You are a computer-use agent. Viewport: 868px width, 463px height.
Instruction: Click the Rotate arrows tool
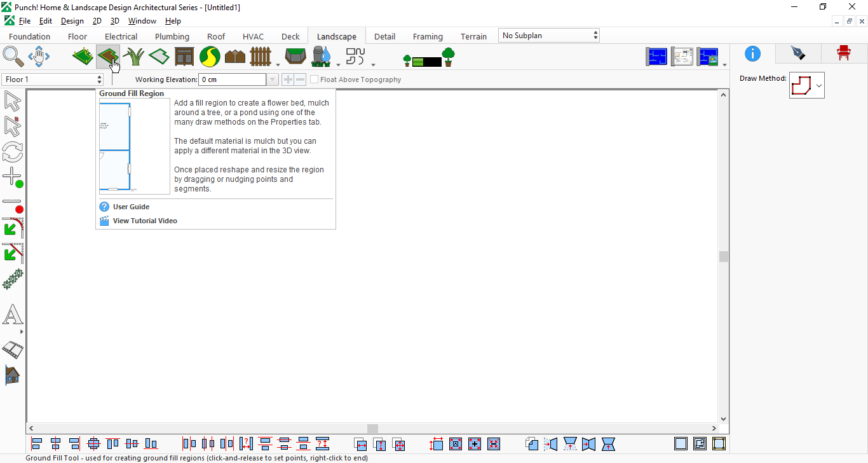point(13,152)
